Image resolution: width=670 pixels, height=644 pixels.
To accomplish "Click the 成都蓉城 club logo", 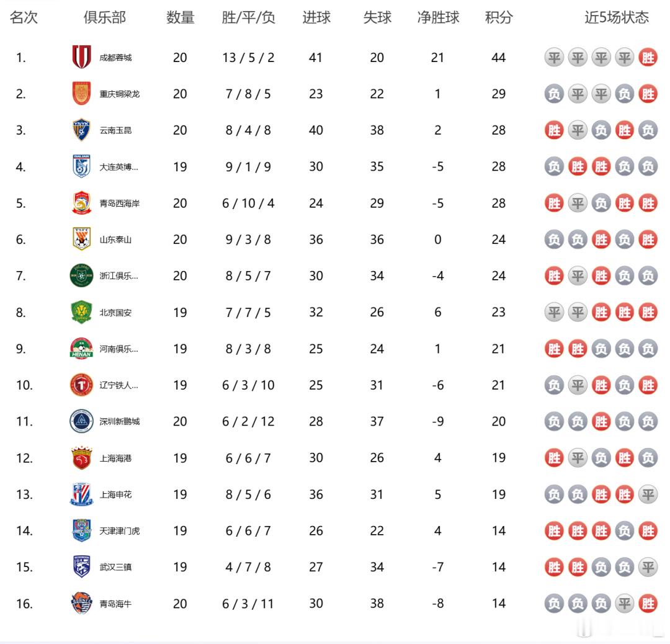I will tap(82, 57).
